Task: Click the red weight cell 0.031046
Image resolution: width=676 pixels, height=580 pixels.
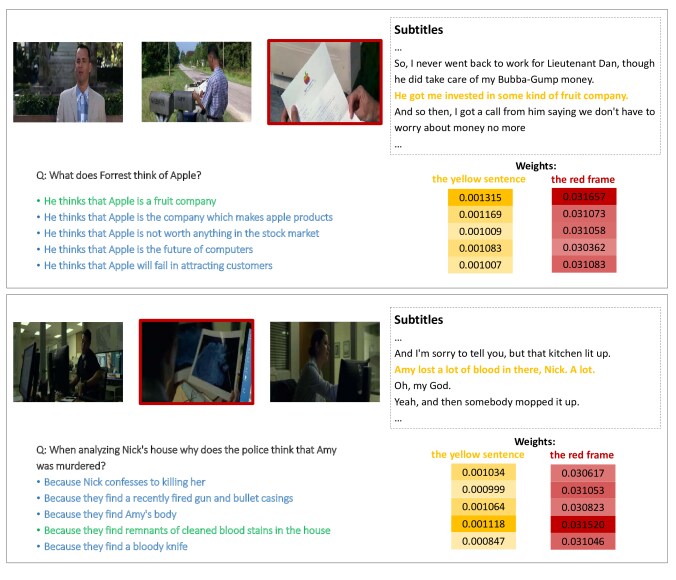Action: 583,541
